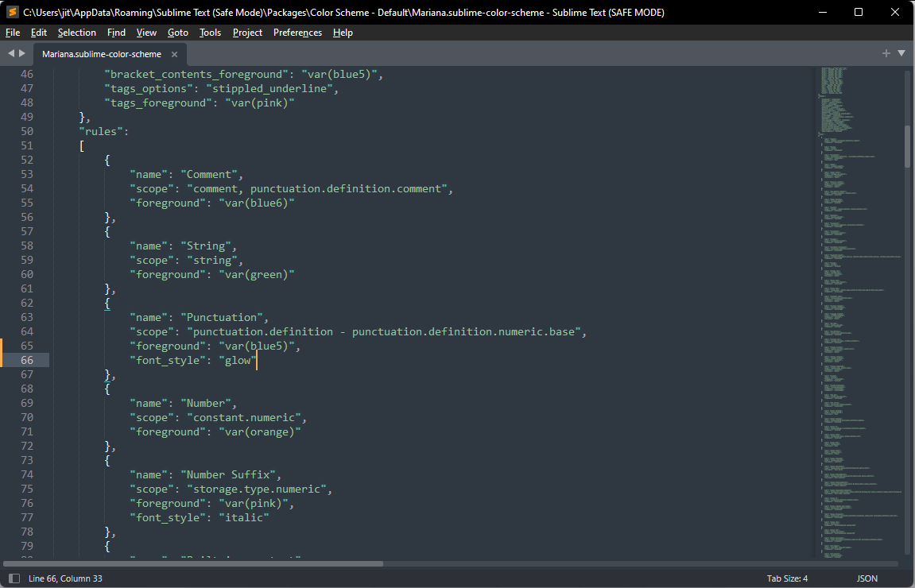Open the File menu

tap(12, 33)
